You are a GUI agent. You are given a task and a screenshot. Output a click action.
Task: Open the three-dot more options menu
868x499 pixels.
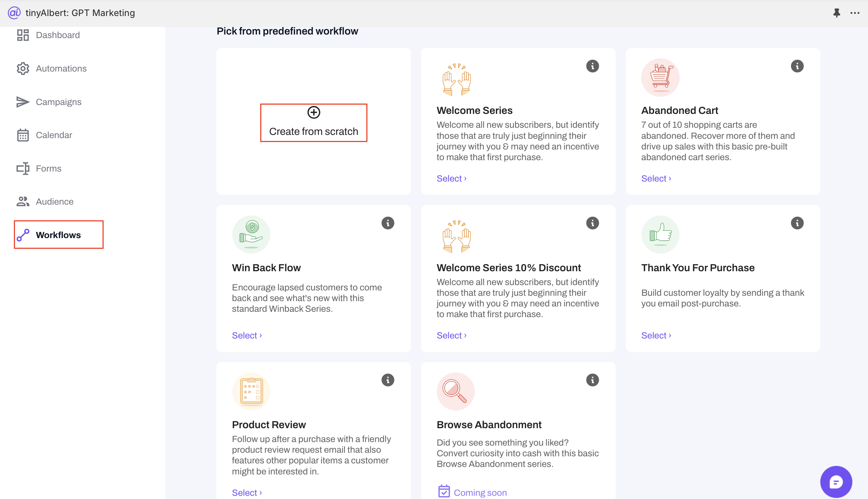(x=855, y=13)
